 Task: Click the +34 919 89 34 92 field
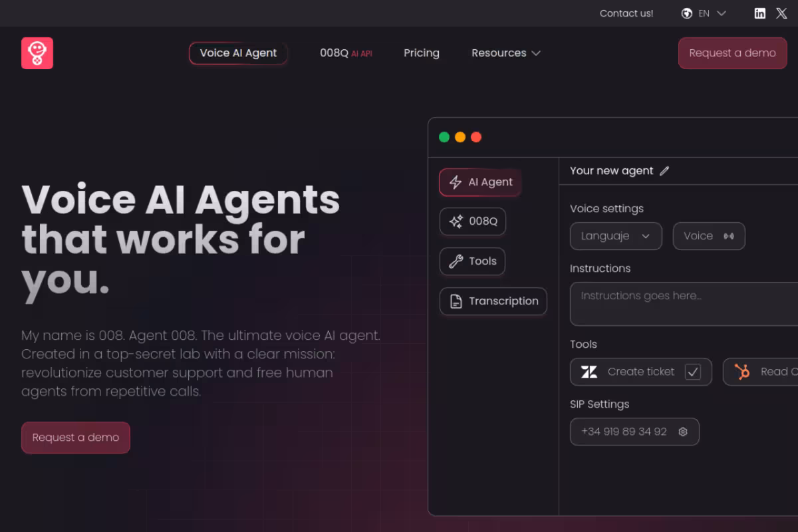tap(634, 432)
